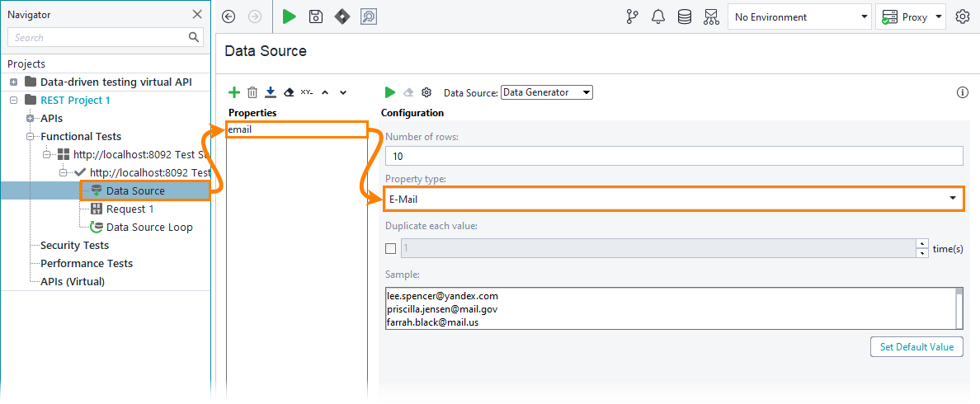Run data source with green play above Configuration

pos(390,92)
